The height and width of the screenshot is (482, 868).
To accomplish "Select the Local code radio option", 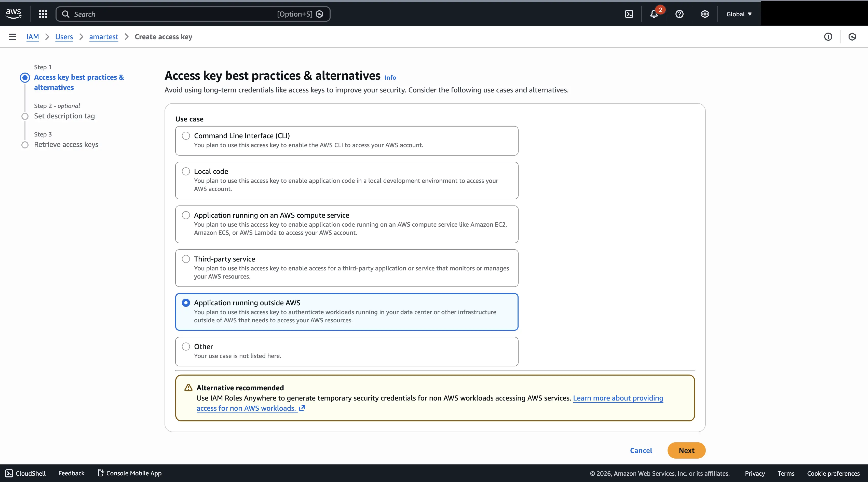I will pos(186,171).
